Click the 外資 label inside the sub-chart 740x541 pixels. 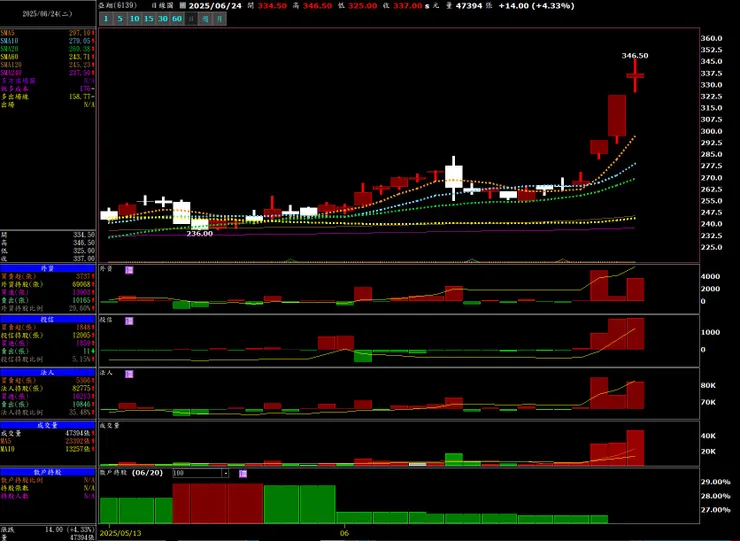tap(106, 269)
